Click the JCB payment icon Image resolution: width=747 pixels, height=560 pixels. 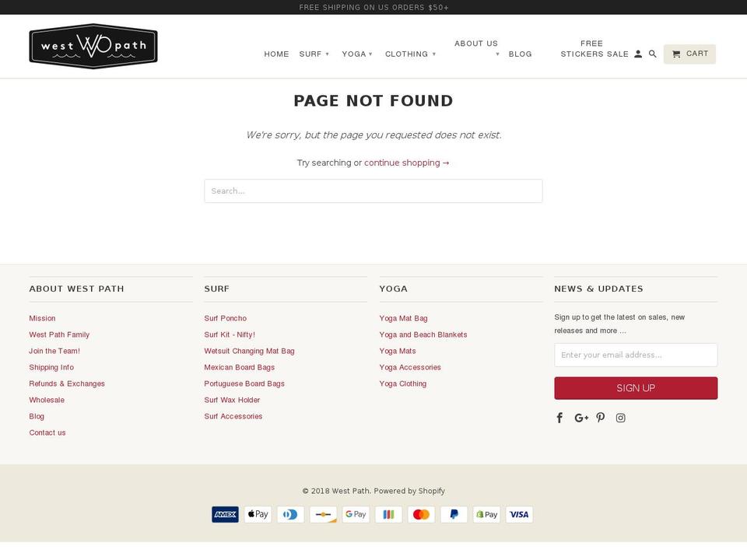389,514
